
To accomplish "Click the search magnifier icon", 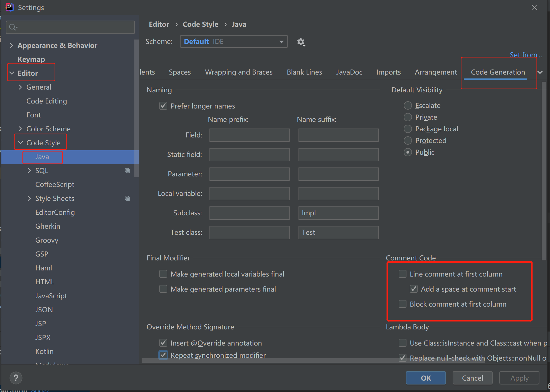I will [x=13, y=27].
